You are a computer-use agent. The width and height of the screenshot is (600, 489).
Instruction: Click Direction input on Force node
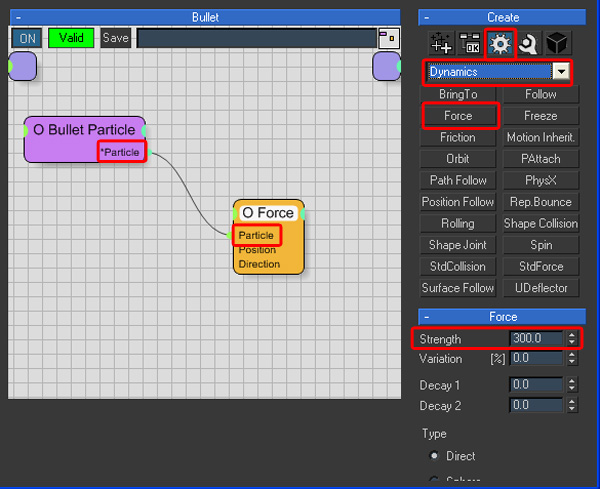coord(259,264)
